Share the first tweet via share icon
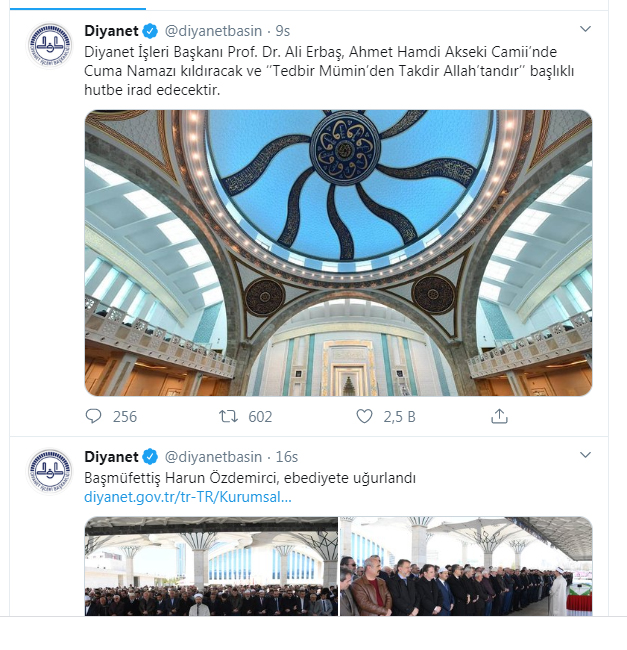Viewport: 627px width, 650px height. click(499, 416)
